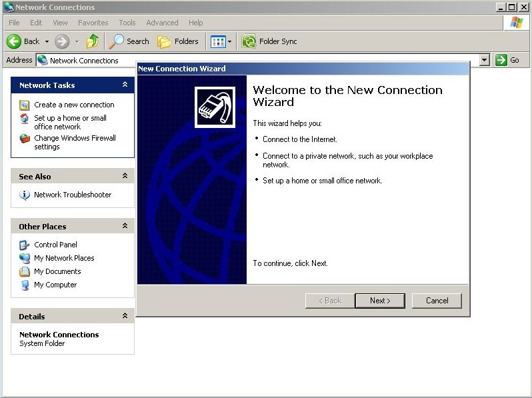532x398 pixels.
Task: Go to My Network Places link
Action: (64, 258)
